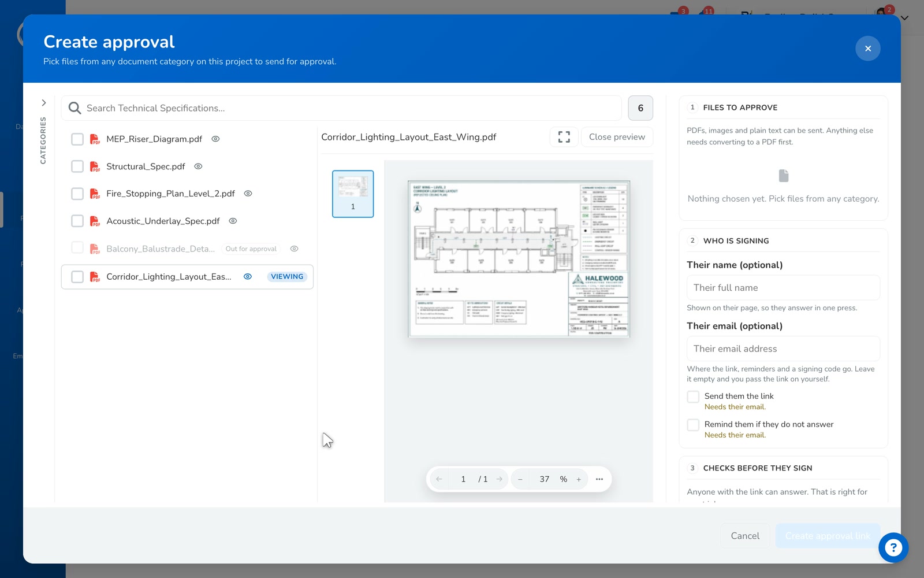
Task: Close the Create approval dialog
Action: pos(868,49)
